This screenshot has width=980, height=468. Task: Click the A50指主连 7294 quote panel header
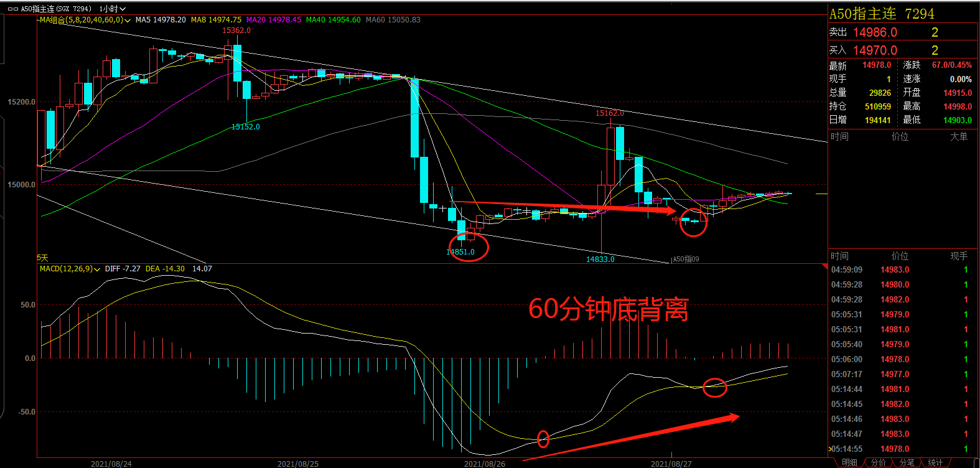[x=882, y=14]
